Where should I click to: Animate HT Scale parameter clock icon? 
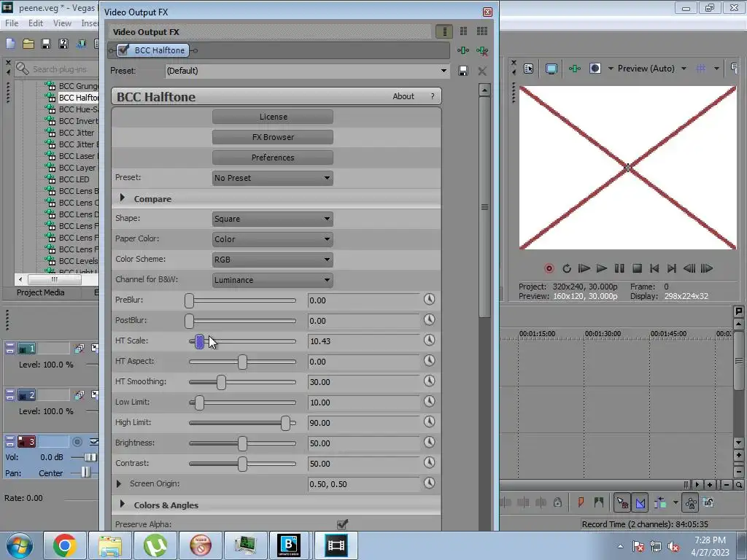[429, 340]
